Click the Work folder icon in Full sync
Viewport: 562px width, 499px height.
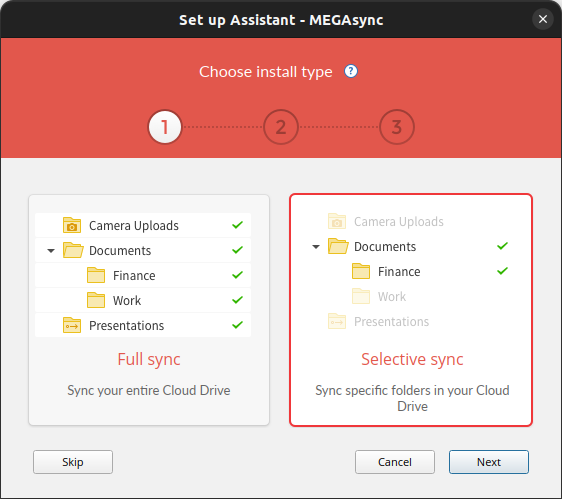[96, 300]
